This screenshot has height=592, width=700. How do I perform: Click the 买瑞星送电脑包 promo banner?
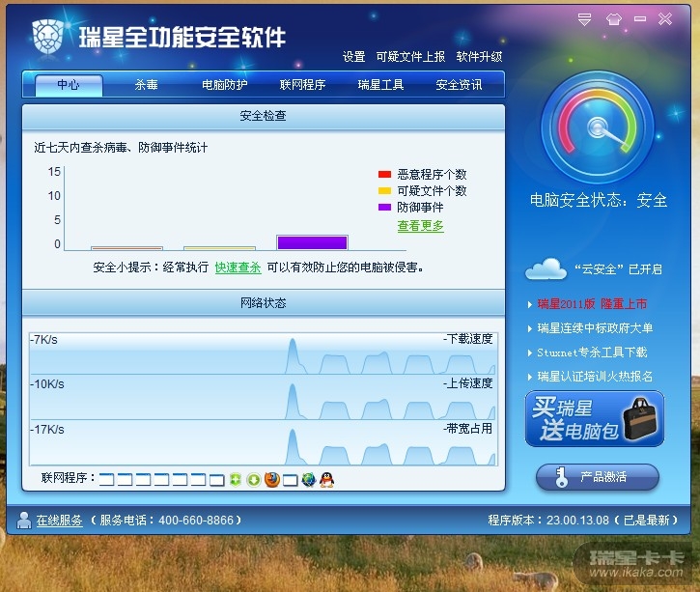click(595, 419)
